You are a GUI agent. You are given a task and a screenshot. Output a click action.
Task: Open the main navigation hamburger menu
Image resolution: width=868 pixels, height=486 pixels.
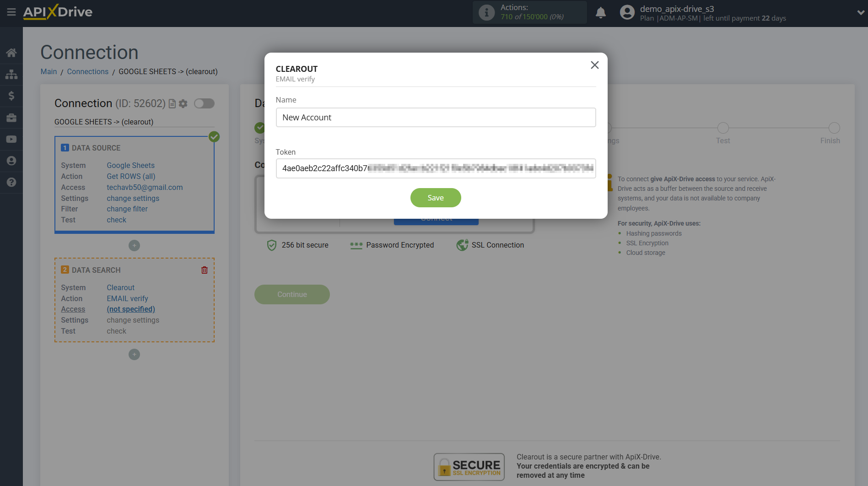point(11,13)
